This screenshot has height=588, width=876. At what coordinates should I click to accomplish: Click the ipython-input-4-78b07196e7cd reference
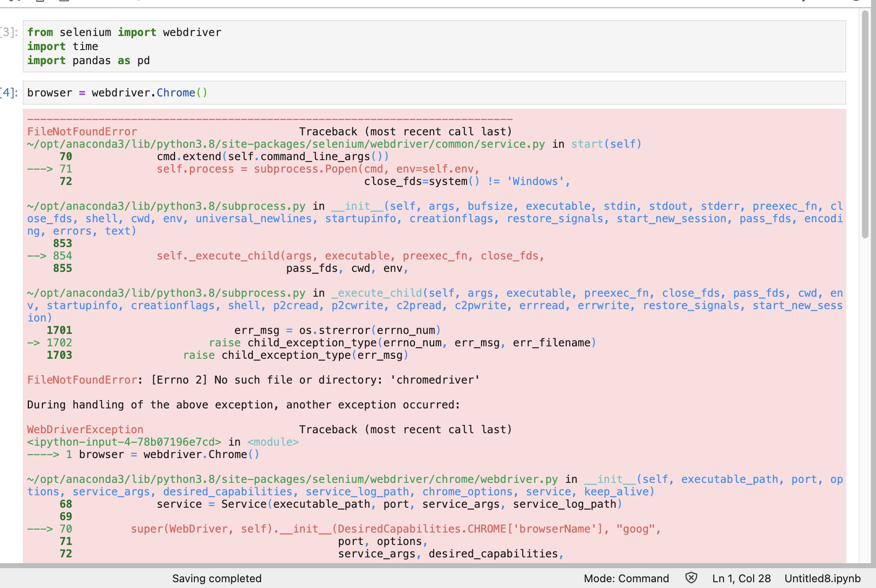pyautogui.click(x=124, y=442)
